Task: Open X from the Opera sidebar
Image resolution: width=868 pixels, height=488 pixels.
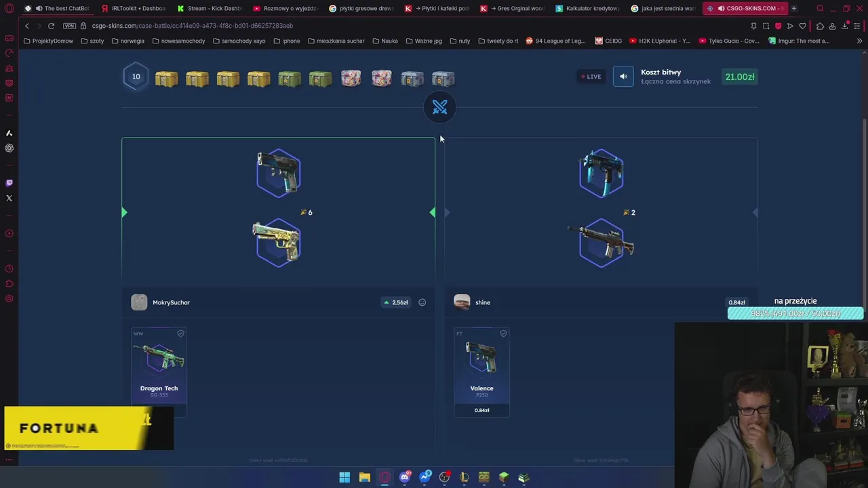Action: click(x=9, y=198)
